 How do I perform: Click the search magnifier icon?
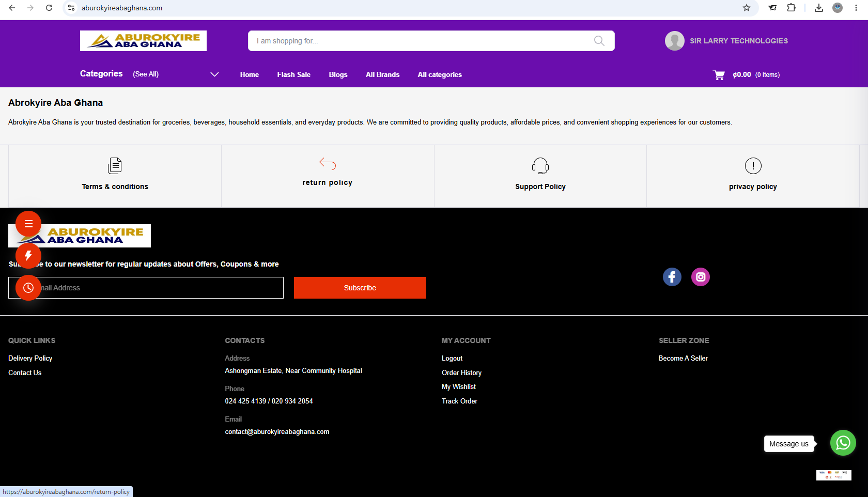point(599,41)
